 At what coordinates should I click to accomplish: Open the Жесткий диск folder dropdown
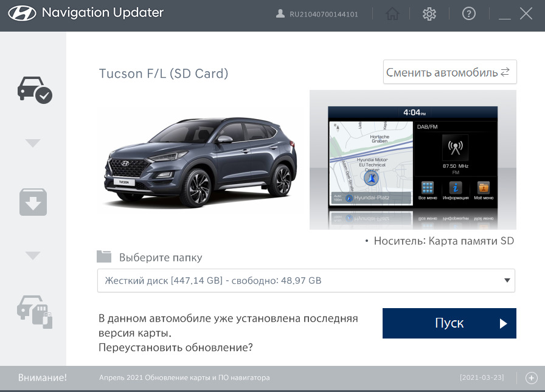click(x=306, y=281)
